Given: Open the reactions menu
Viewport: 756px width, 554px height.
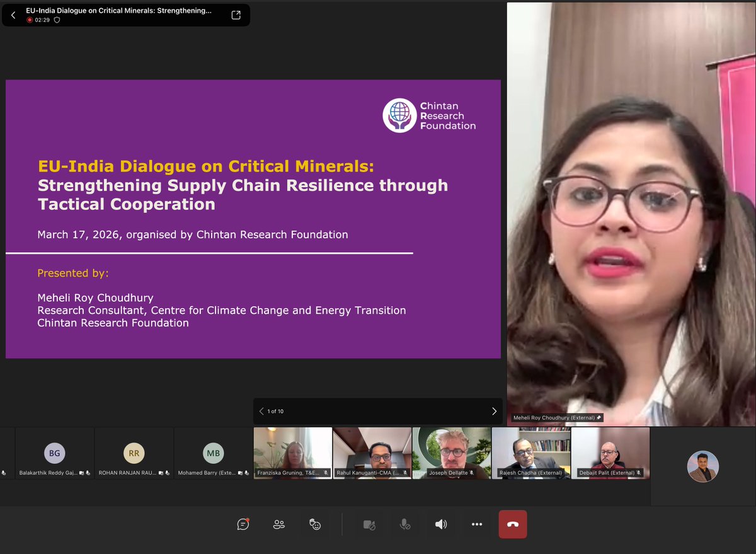Looking at the screenshot, I should (x=315, y=524).
